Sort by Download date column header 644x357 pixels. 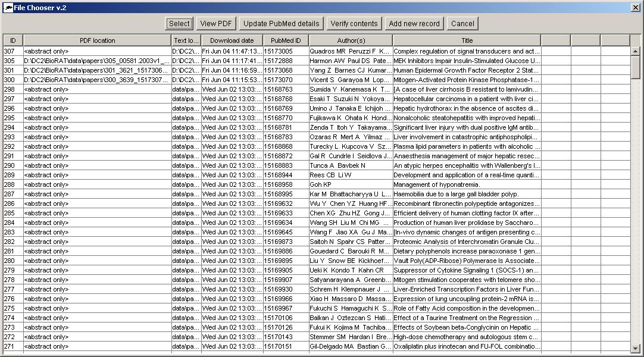[x=232, y=40]
